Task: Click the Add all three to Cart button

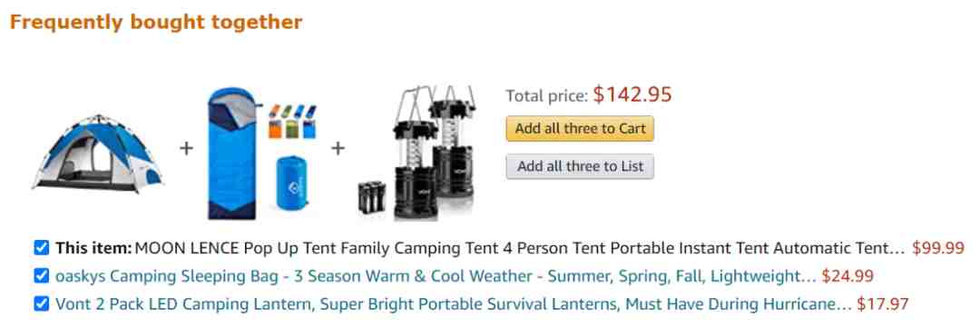Action: [579, 128]
